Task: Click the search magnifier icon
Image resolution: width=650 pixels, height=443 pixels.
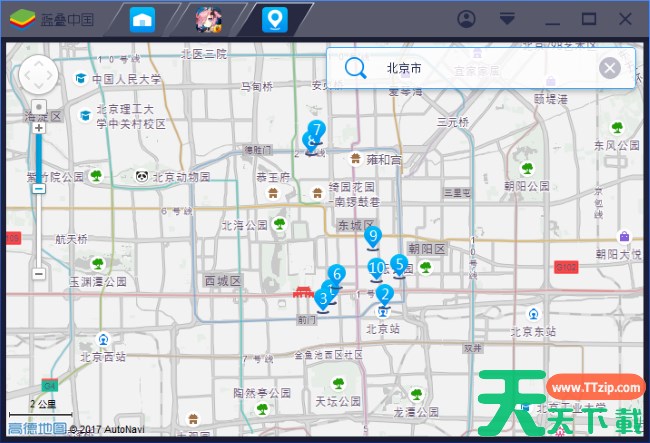Action: 356,68
